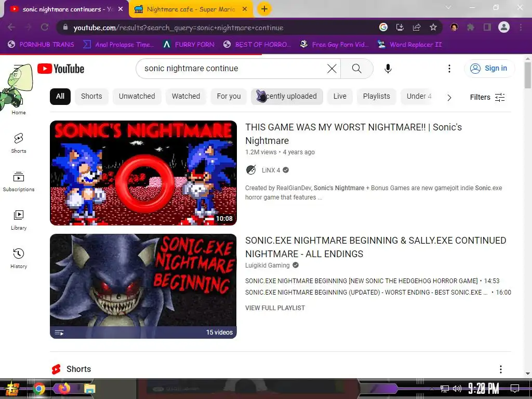The height and width of the screenshot is (399, 532).
Task: Open Subscriptions in the sidebar
Action: (x=19, y=181)
